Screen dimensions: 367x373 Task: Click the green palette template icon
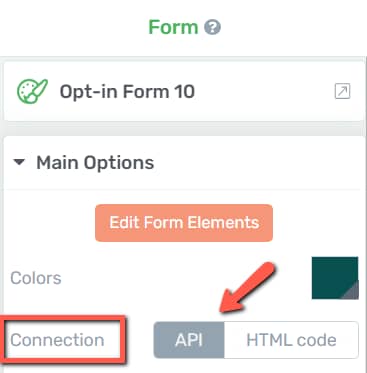pyautogui.click(x=32, y=91)
